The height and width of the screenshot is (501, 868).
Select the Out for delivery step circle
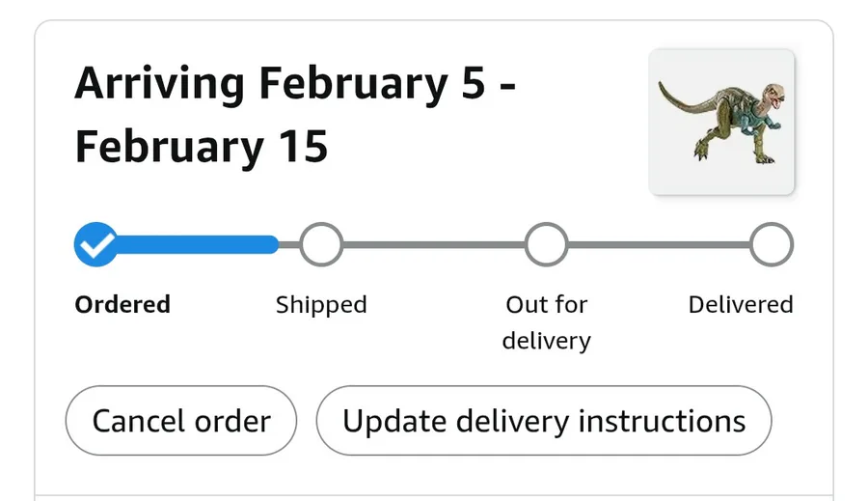(546, 245)
